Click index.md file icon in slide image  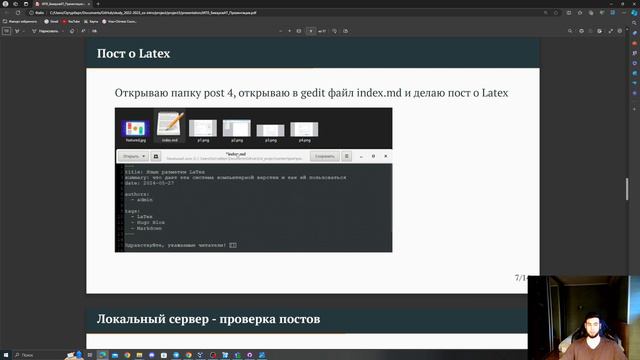(x=169, y=127)
